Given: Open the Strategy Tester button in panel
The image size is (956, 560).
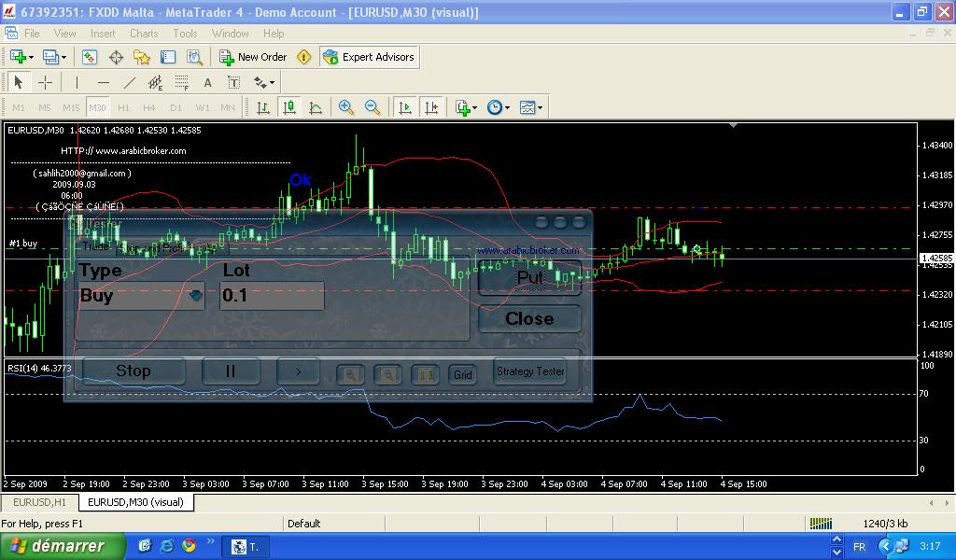Looking at the screenshot, I should [530, 371].
